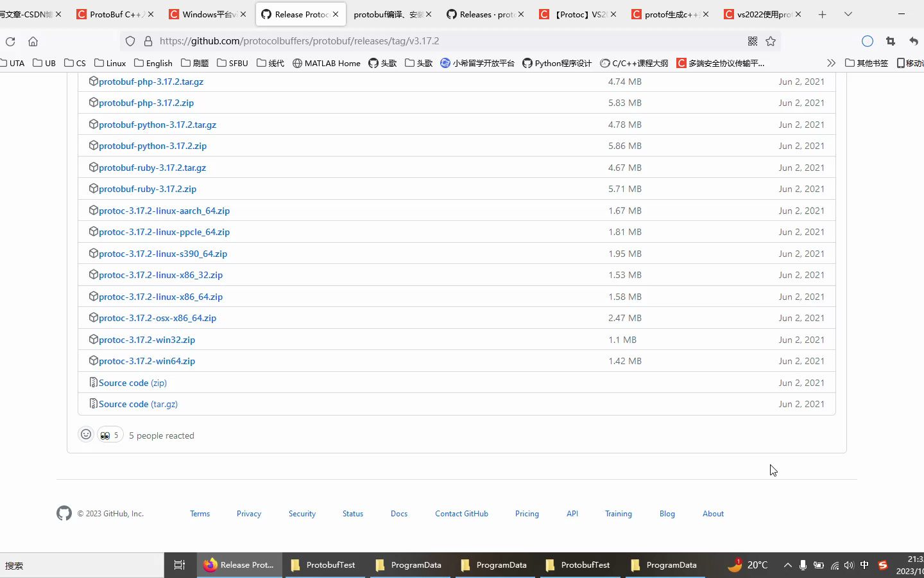Open Python程序设计 GitHub bookmark
Image resolution: width=924 pixels, height=578 pixels.
[x=557, y=63]
